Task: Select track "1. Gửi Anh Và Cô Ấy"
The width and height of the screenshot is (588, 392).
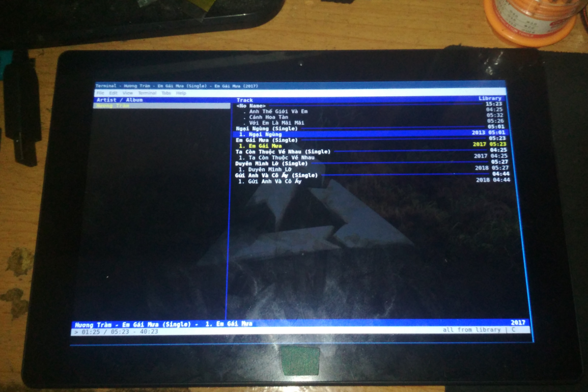Action: 270,181
